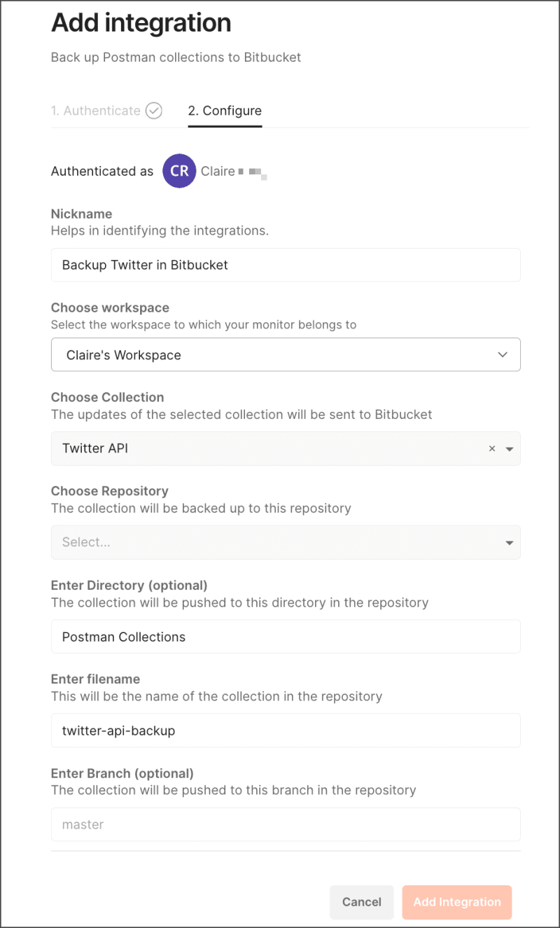Clear the Twitter API collection with the x icon

click(x=492, y=448)
